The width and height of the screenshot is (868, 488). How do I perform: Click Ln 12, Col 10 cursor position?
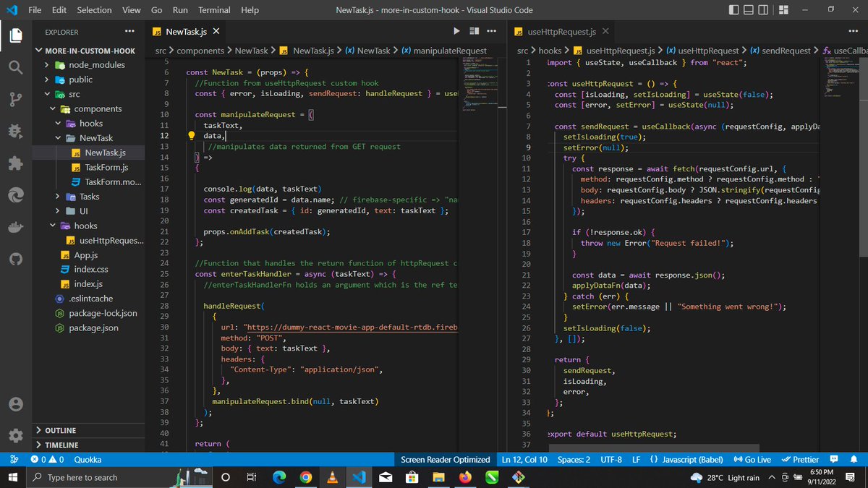pyautogui.click(x=524, y=459)
